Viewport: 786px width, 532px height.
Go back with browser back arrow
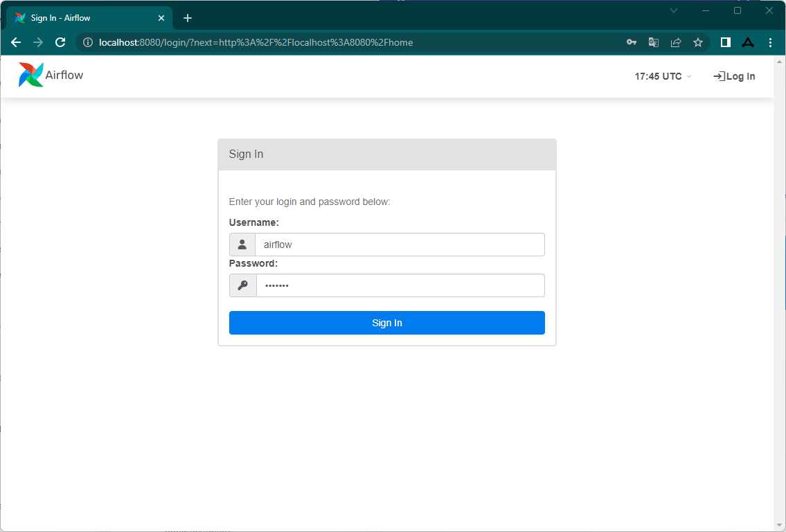coord(16,43)
